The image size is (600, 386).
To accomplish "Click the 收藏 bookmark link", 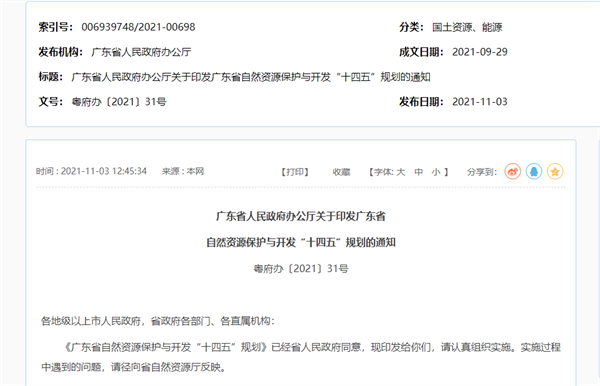I will 341,172.
